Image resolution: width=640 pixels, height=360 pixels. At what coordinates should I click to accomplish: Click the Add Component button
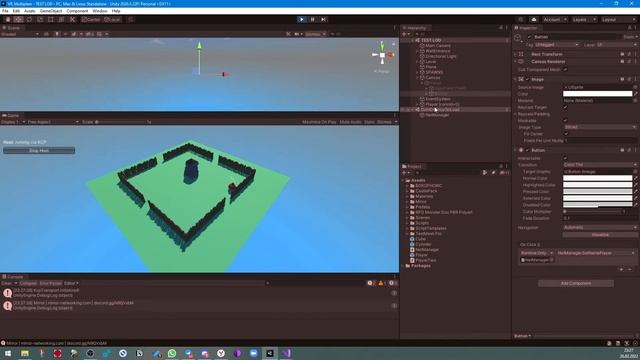[x=576, y=283]
